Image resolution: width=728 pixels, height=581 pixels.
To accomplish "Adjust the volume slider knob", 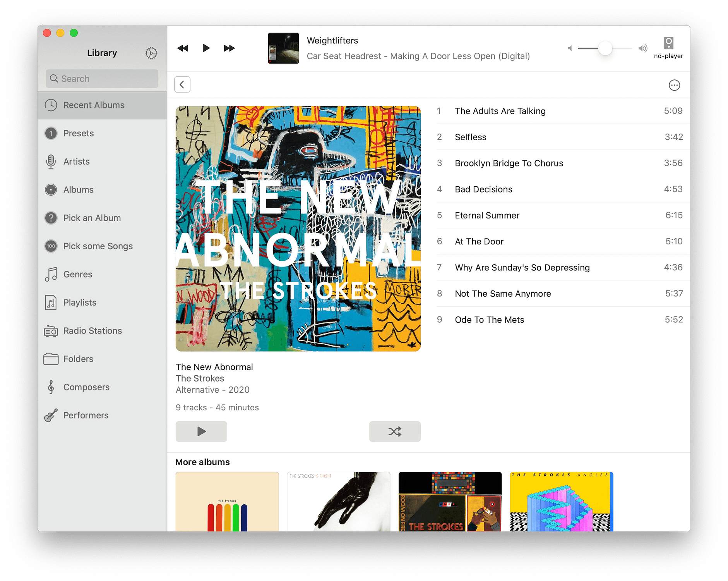I will click(x=605, y=48).
